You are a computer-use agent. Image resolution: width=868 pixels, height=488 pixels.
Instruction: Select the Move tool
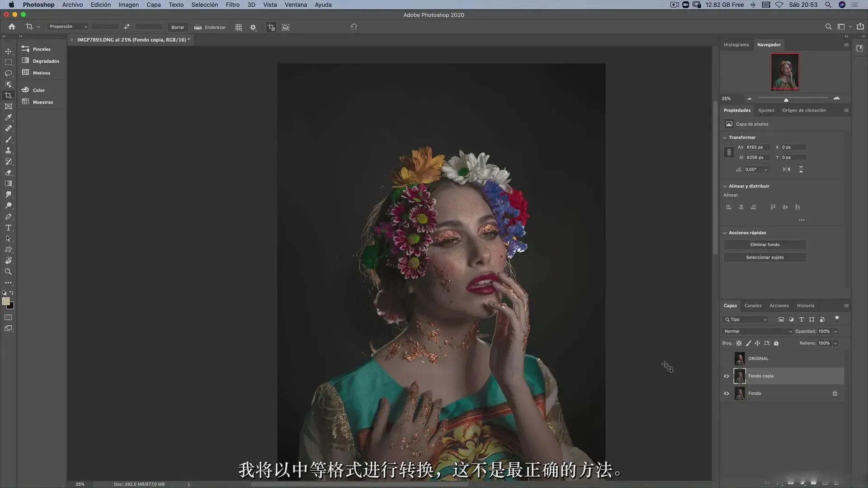(8, 51)
